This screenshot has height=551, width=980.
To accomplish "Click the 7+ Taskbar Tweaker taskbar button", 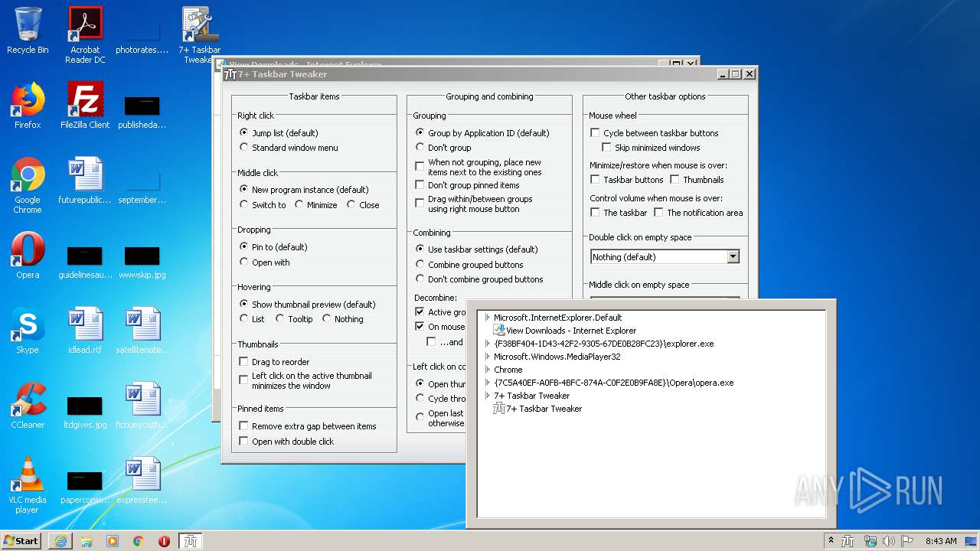I will click(191, 541).
